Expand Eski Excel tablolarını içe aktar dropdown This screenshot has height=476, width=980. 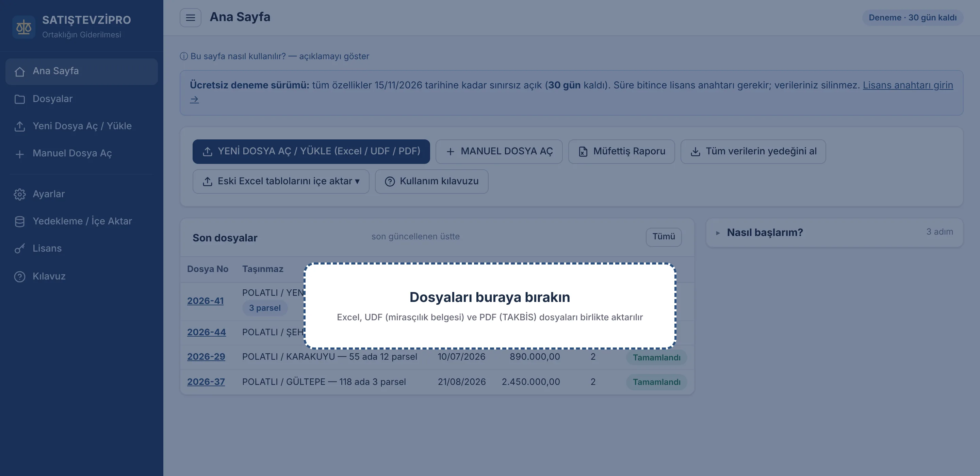point(281,181)
